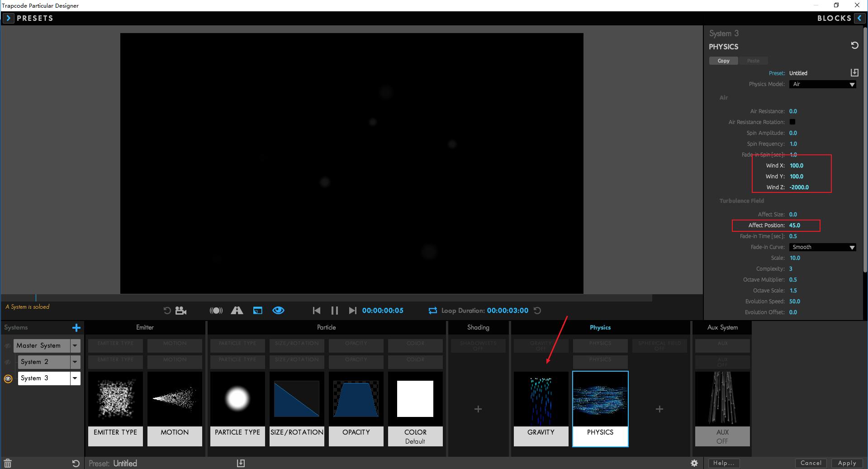Toggle the composition background preview icon

[x=258, y=311]
